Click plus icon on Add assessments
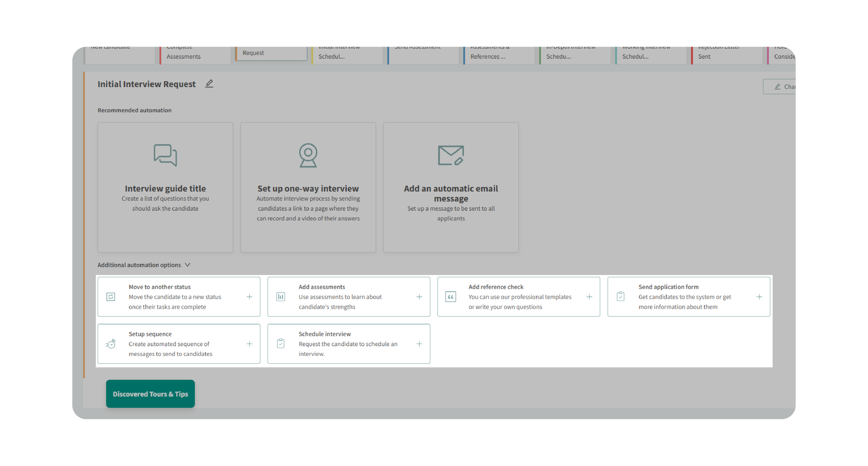868x466 pixels. tap(419, 297)
